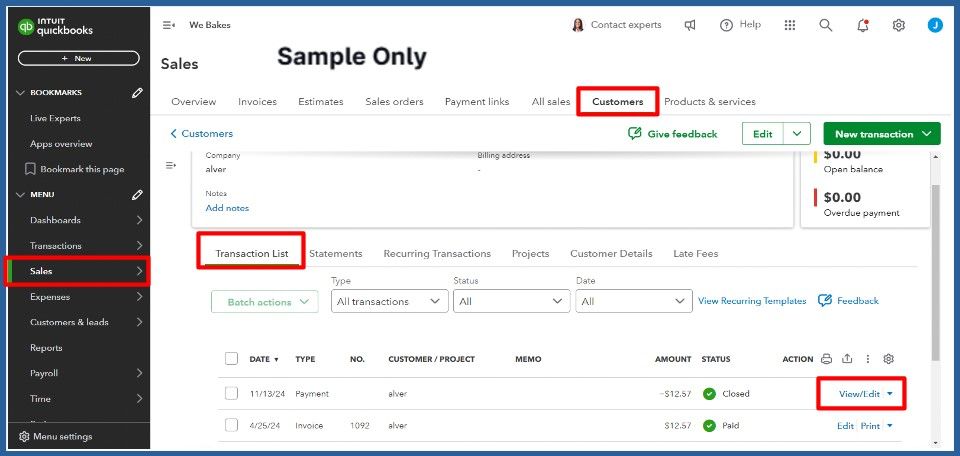Open the Recurring Transactions tab
960x456 pixels.
pyautogui.click(x=437, y=253)
